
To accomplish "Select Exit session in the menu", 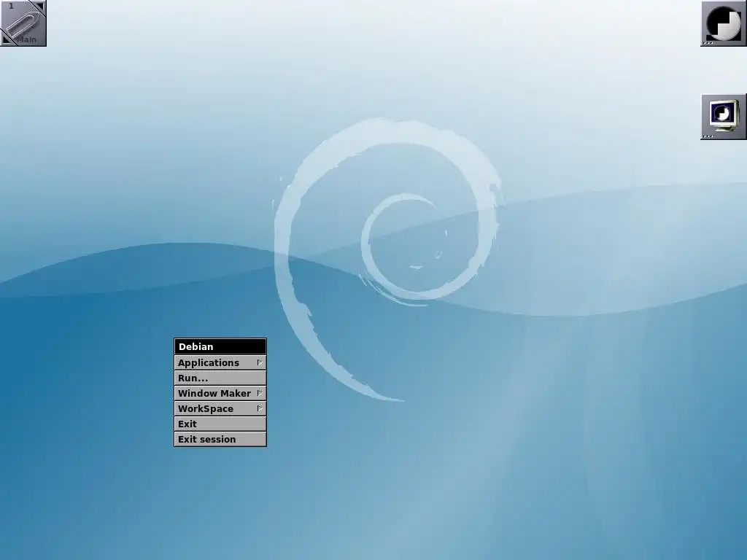I will click(220, 439).
